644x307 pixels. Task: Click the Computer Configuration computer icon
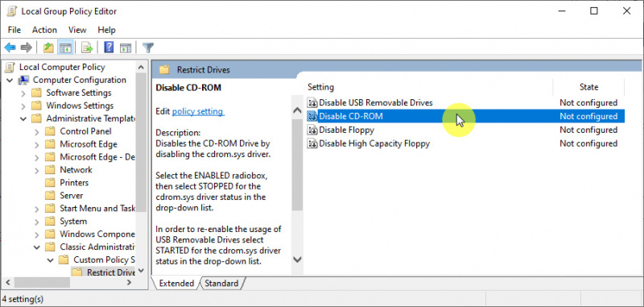point(24,80)
